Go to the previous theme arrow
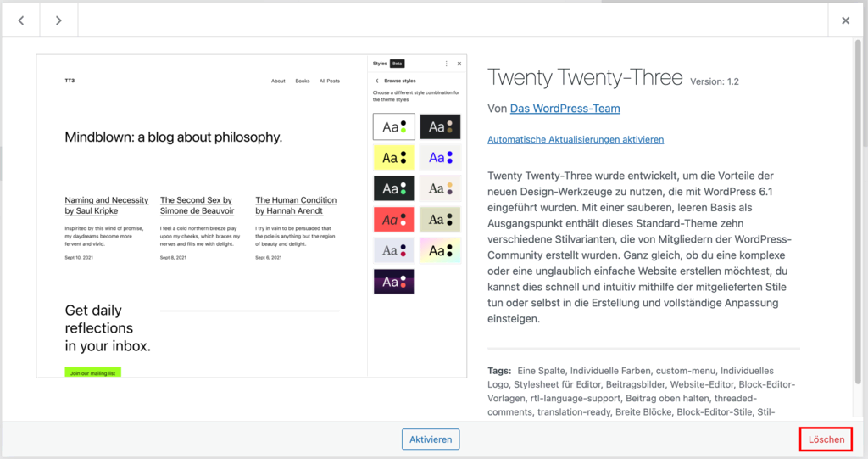868x459 pixels. click(21, 20)
